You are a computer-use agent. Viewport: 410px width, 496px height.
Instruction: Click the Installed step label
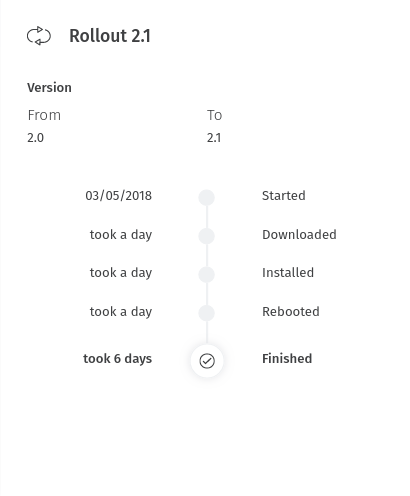click(x=288, y=273)
